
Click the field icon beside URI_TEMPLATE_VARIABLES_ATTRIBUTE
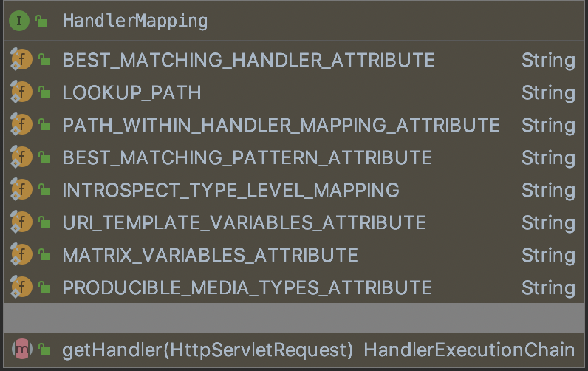[21, 223]
